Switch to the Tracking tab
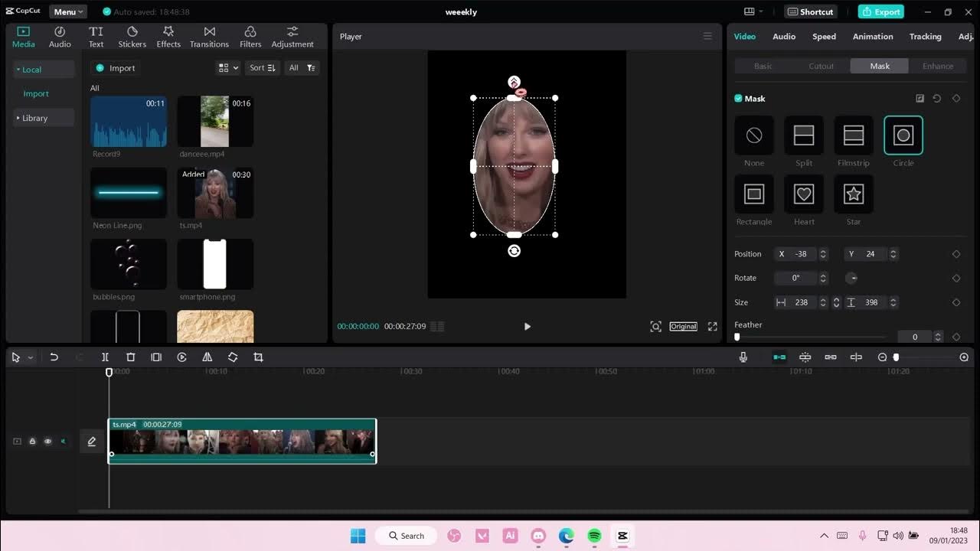The width and height of the screenshot is (980, 551). [925, 37]
